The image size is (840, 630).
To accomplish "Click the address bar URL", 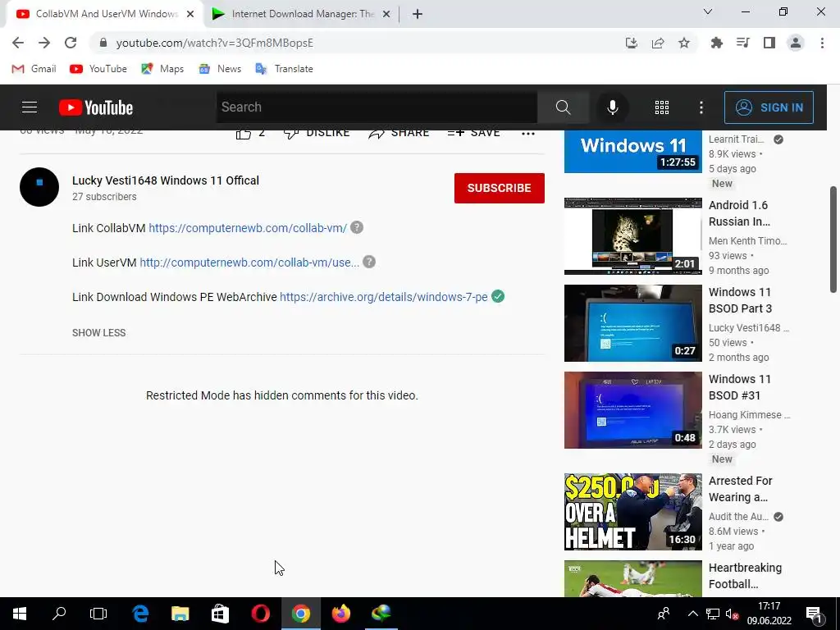I will (214, 43).
